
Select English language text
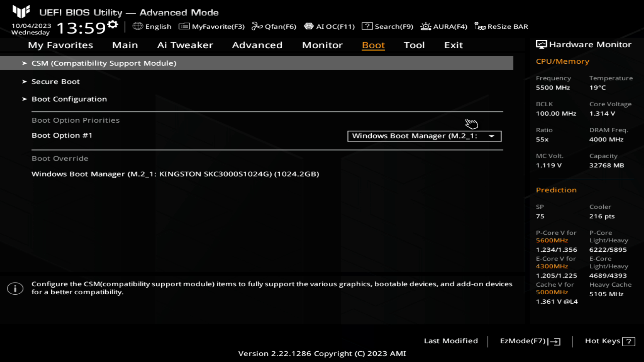[x=158, y=26]
